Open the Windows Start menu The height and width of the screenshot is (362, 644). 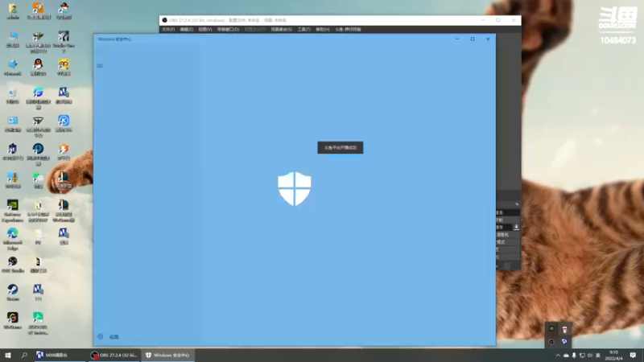[x=8, y=355]
